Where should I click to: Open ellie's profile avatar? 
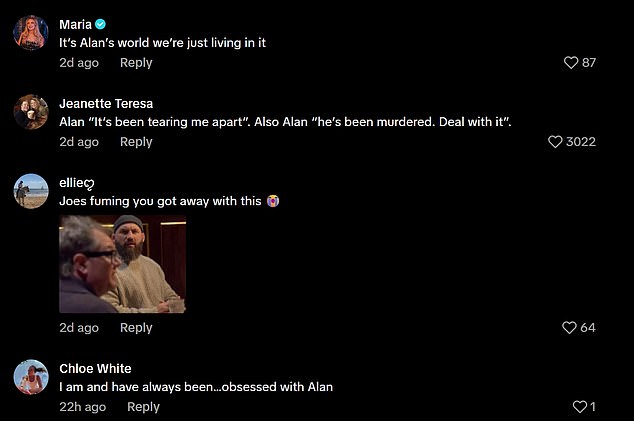point(31,190)
